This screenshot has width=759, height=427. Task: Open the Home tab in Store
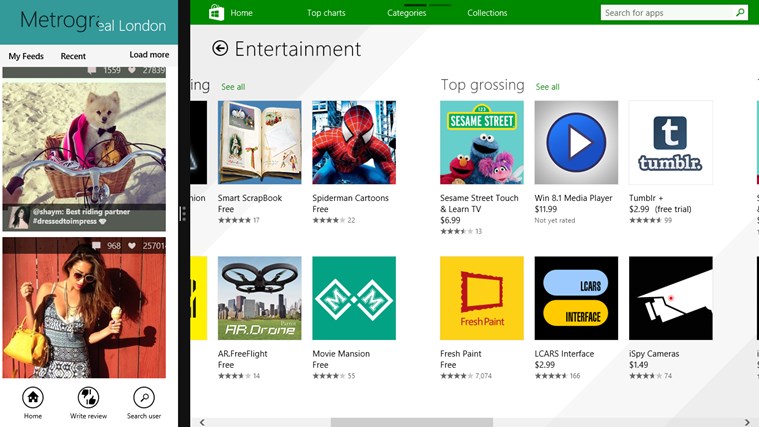(241, 13)
